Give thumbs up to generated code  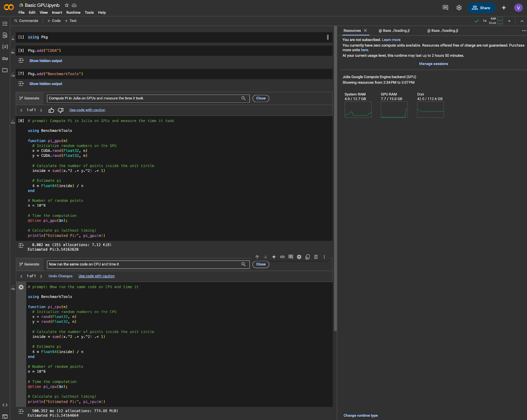click(51, 110)
